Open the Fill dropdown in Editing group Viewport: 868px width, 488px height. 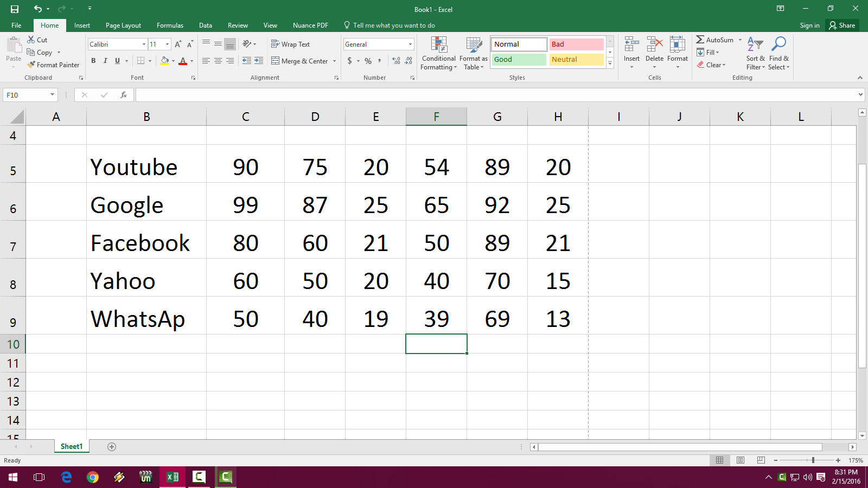pyautogui.click(x=709, y=53)
